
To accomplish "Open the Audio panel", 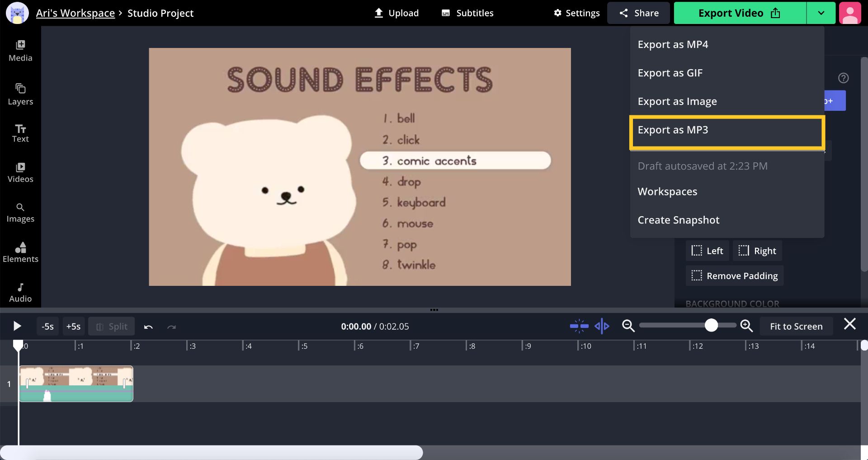I will 20,291.
